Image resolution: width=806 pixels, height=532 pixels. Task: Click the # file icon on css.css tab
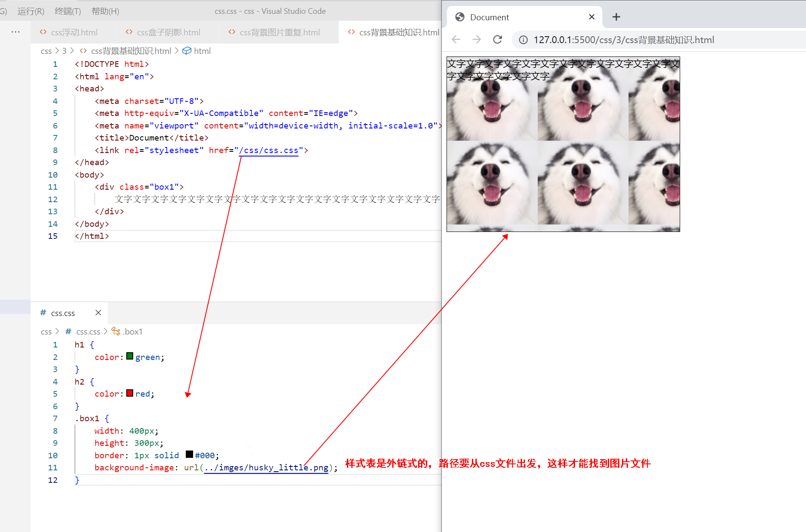[x=43, y=313]
